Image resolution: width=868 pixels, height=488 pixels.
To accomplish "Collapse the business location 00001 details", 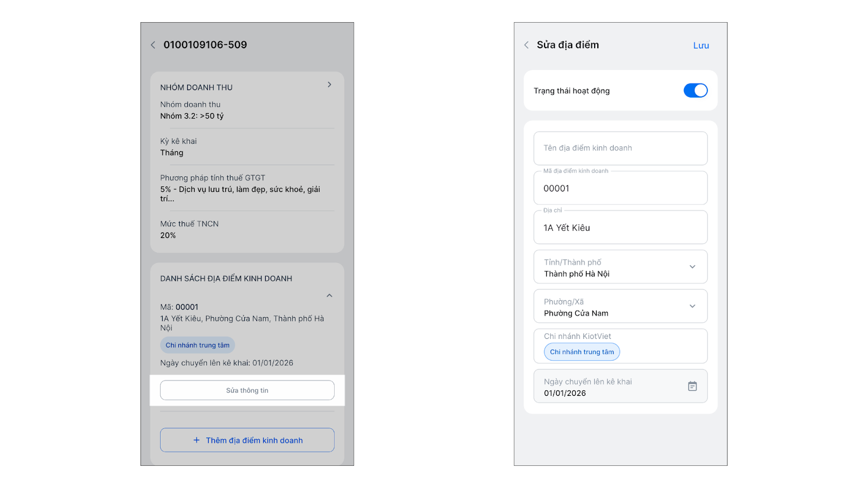I will [329, 296].
